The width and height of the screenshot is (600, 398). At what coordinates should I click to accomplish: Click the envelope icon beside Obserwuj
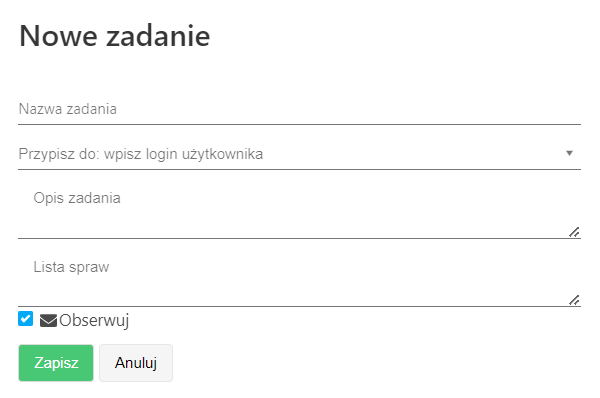point(48,320)
